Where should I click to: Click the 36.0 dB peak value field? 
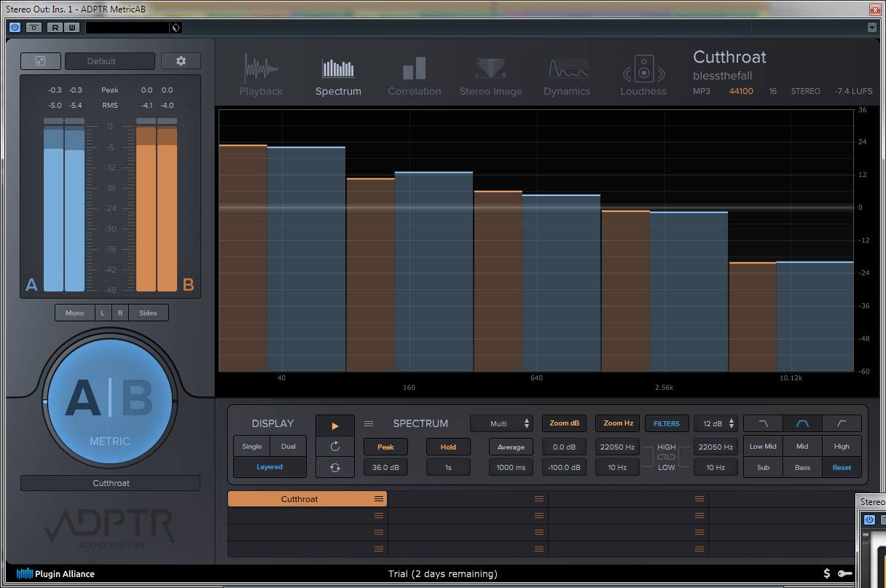coord(385,467)
